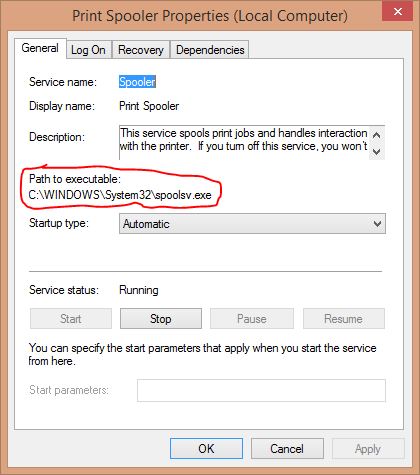Click the disabled Start button

point(71,319)
